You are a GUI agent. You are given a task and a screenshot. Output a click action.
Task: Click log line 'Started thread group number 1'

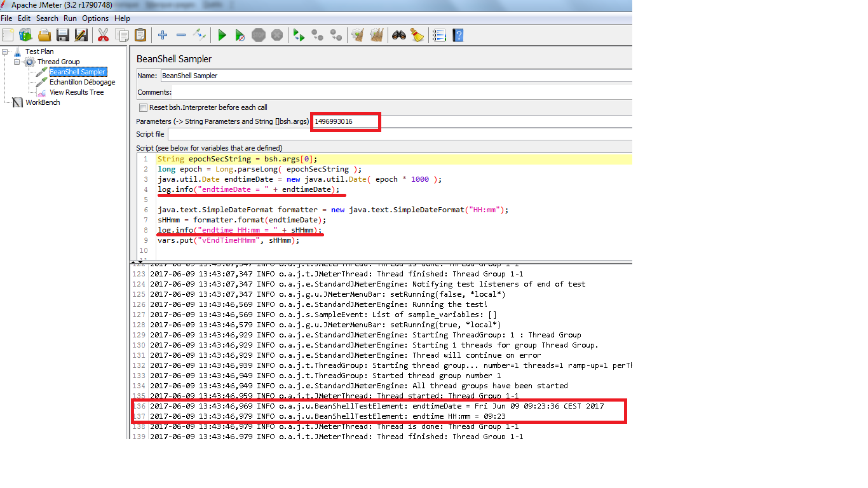[x=325, y=376]
